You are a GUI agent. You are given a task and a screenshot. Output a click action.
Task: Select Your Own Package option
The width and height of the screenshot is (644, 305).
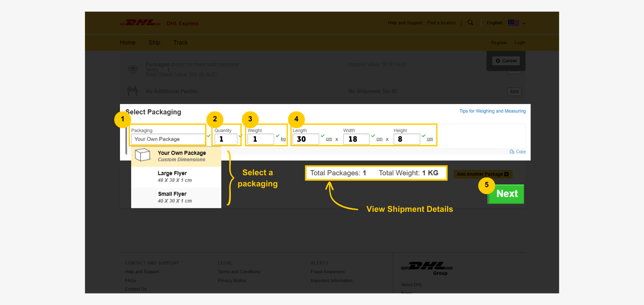pos(176,156)
